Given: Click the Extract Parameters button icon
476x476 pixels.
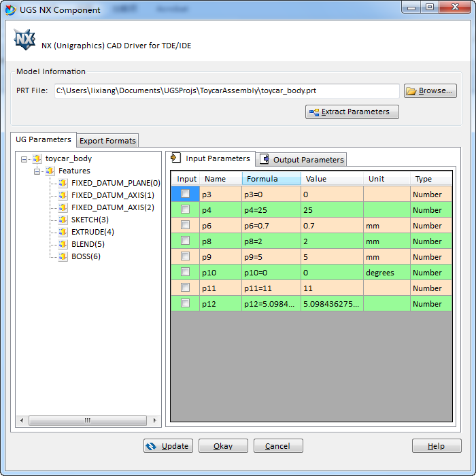Looking at the screenshot, I should [x=314, y=112].
